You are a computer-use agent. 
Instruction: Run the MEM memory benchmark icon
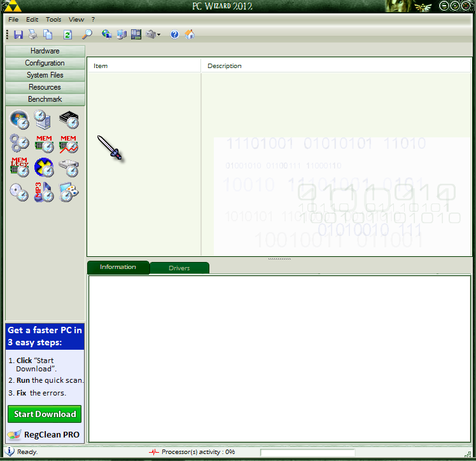coord(45,144)
